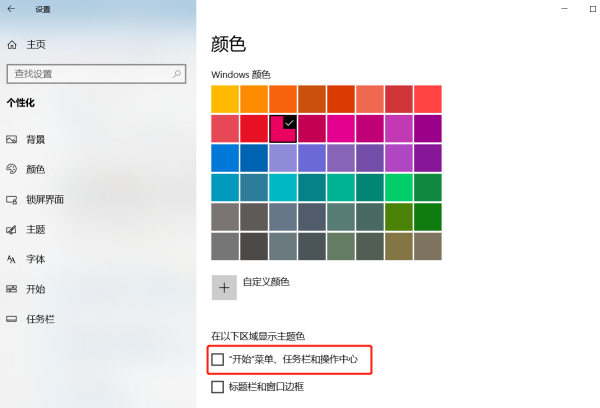Select the palette icon next to 颜色
Viewport: 600px width, 408px height.
point(12,170)
